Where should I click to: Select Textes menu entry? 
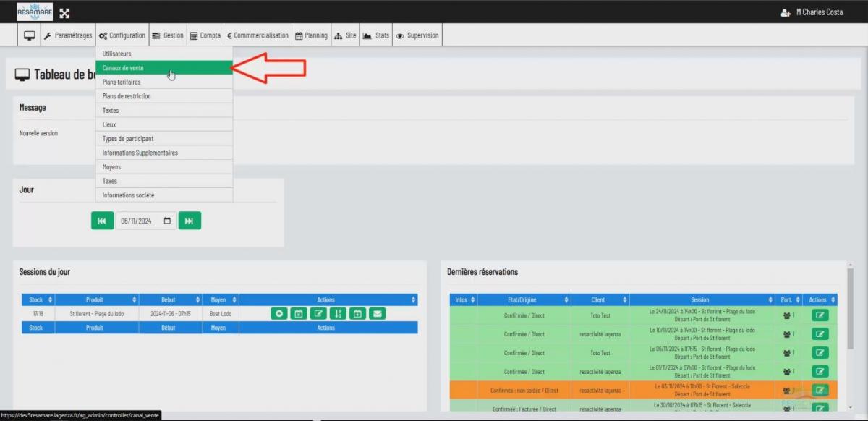pos(164,111)
